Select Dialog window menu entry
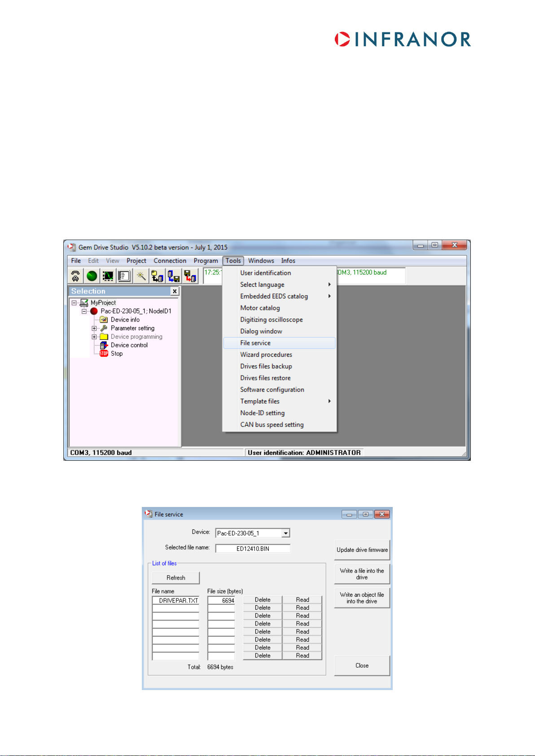 click(x=280, y=331)
